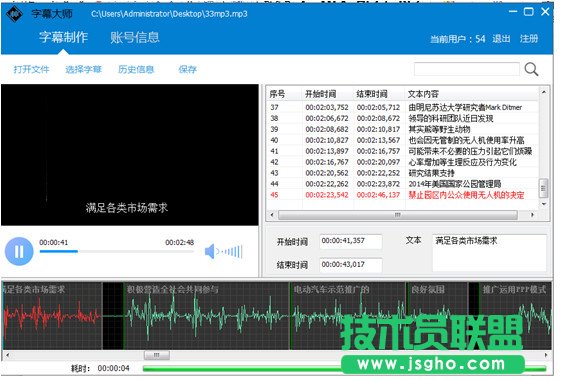Select subtitle row 42

pyautogui.click(x=403, y=162)
